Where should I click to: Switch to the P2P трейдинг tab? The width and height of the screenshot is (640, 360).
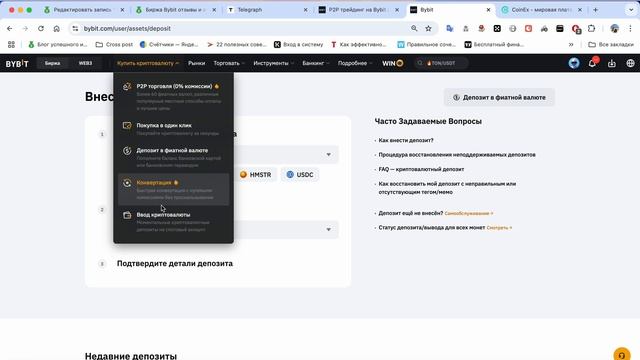359,10
